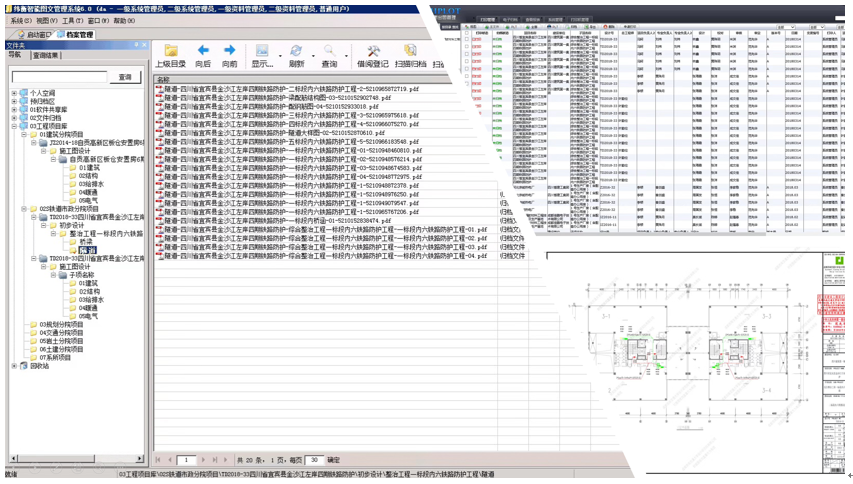The width and height of the screenshot is (853, 484).
Task: Click the 上级目录 parent folder icon
Action: (x=171, y=52)
